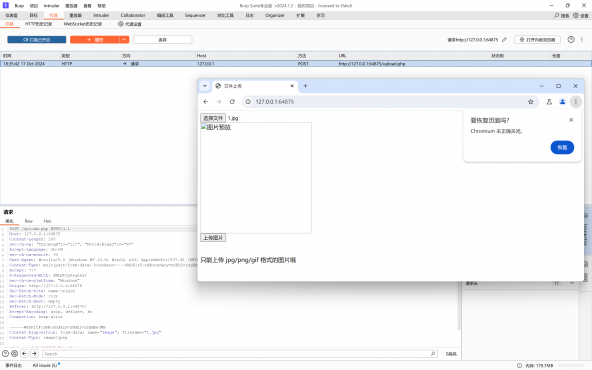Open the HTTP history sub-tab

(x=39, y=24)
